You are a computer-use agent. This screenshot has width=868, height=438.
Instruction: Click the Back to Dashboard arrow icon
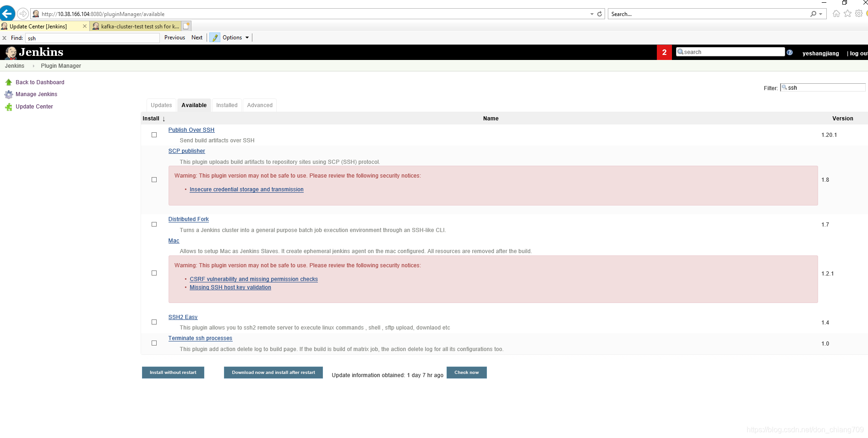point(8,82)
